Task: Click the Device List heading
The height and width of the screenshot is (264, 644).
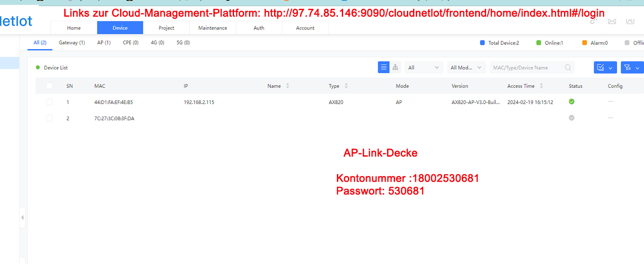Action: pyautogui.click(x=56, y=68)
